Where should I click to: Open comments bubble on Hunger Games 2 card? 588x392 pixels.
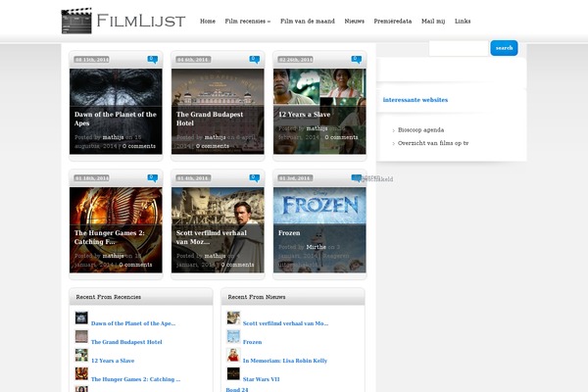click(x=152, y=177)
